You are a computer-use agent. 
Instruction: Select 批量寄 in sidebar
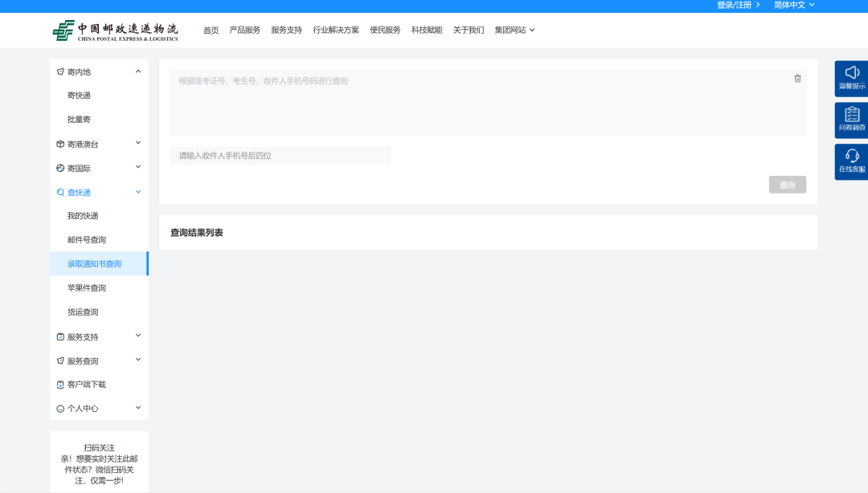click(79, 120)
